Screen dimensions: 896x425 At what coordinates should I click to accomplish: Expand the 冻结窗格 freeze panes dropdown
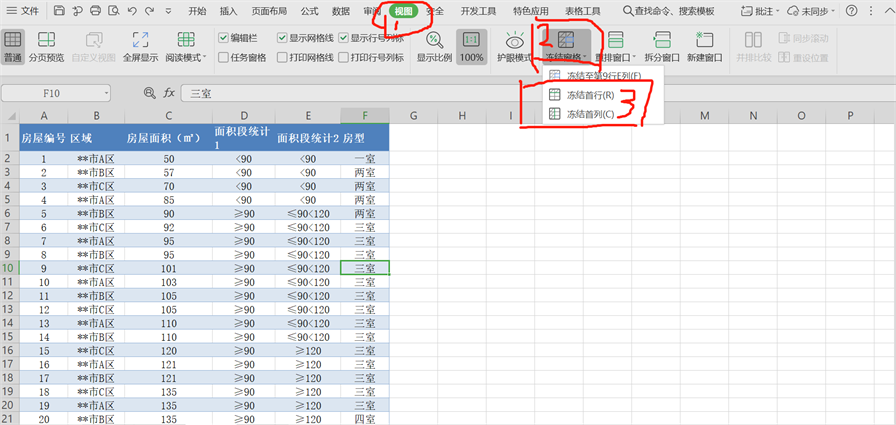tap(566, 58)
